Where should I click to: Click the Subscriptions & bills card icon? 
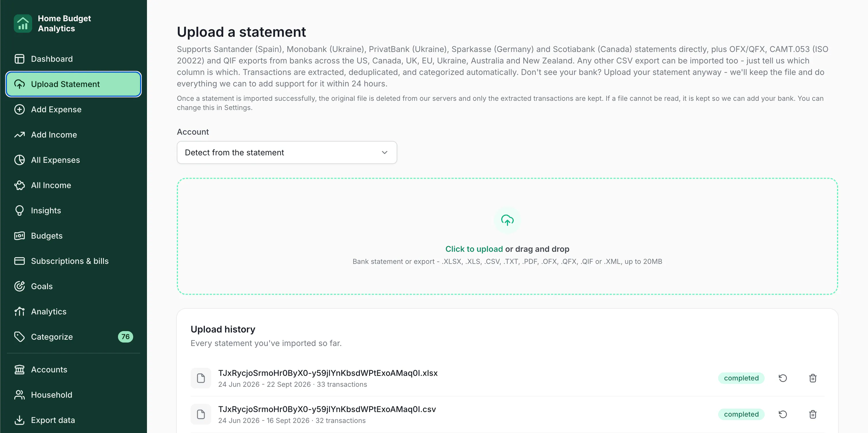point(20,261)
